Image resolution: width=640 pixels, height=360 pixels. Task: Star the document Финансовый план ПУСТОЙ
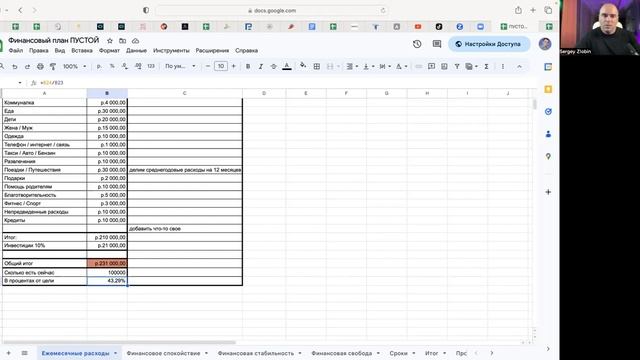[x=110, y=41]
